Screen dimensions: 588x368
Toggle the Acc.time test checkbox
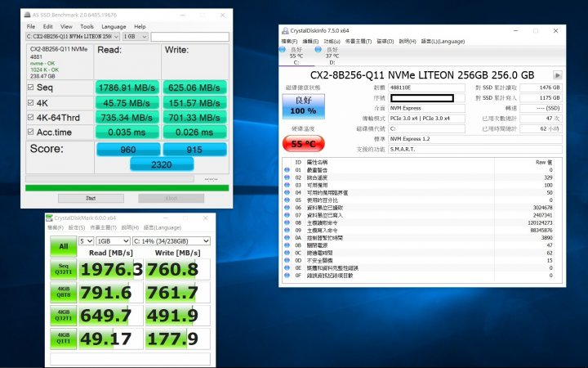(x=30, y=132)
